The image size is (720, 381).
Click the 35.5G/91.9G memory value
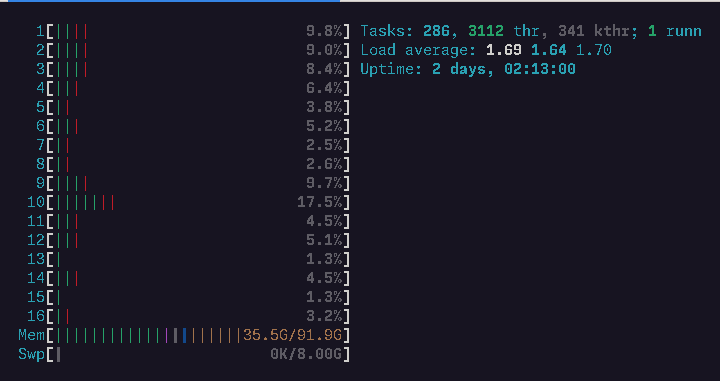pos(292,335)
